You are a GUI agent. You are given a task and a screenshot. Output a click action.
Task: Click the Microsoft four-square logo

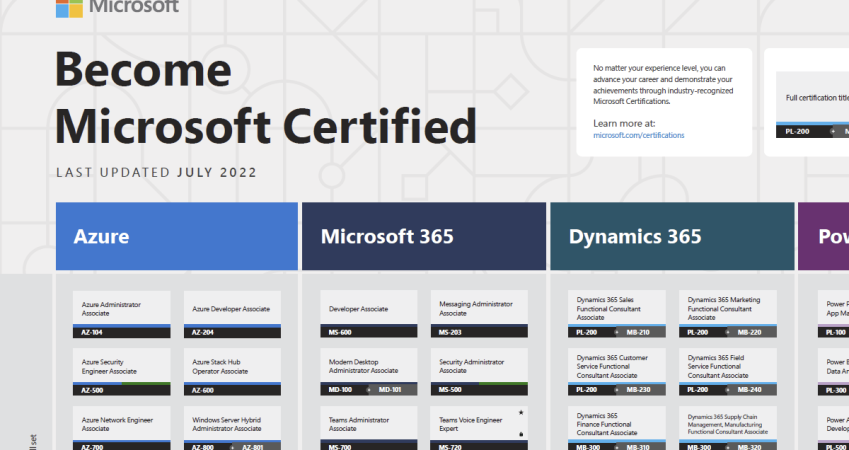[x=69, y=8]
